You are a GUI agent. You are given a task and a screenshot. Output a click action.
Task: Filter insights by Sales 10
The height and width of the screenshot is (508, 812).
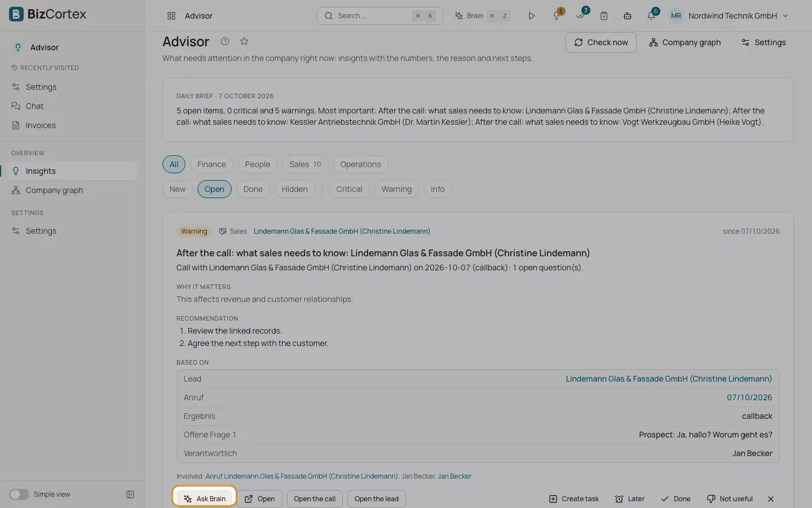(x=305, y=164)
